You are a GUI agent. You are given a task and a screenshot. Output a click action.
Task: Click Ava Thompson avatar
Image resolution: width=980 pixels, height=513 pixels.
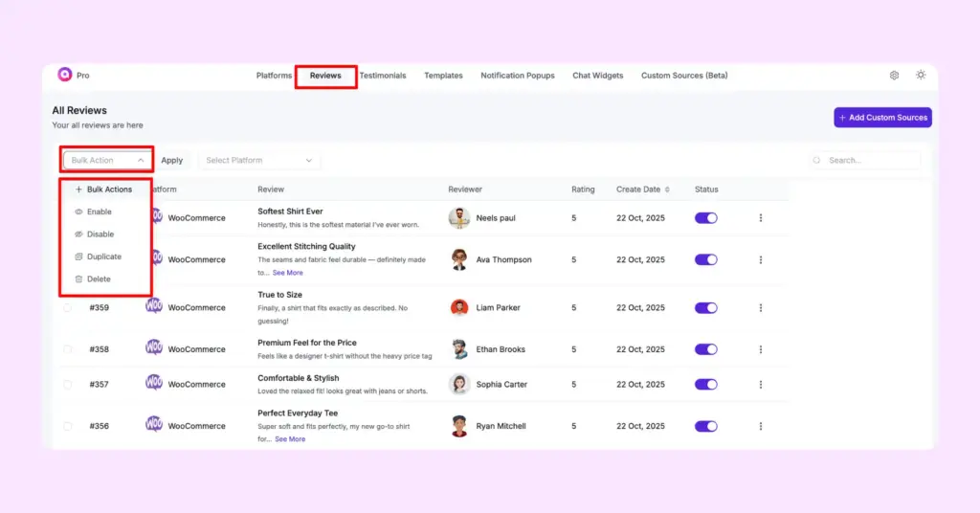459,260
